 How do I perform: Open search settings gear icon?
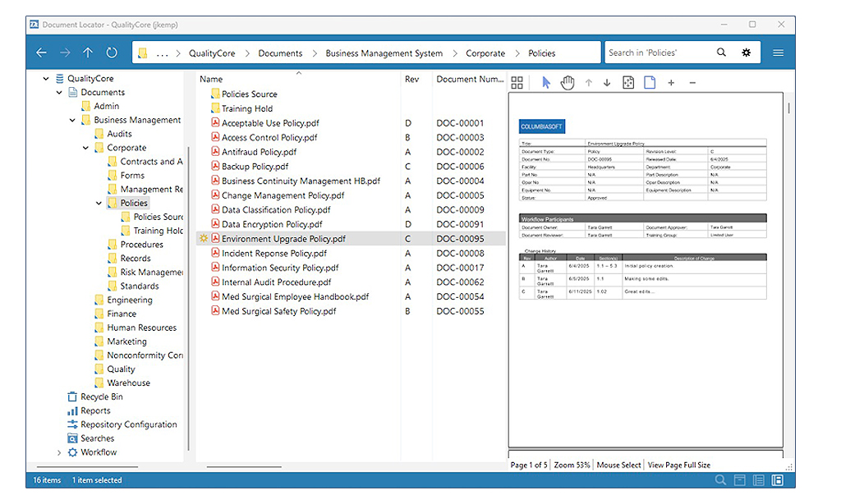pyautogui.click(x=746, y=53)
